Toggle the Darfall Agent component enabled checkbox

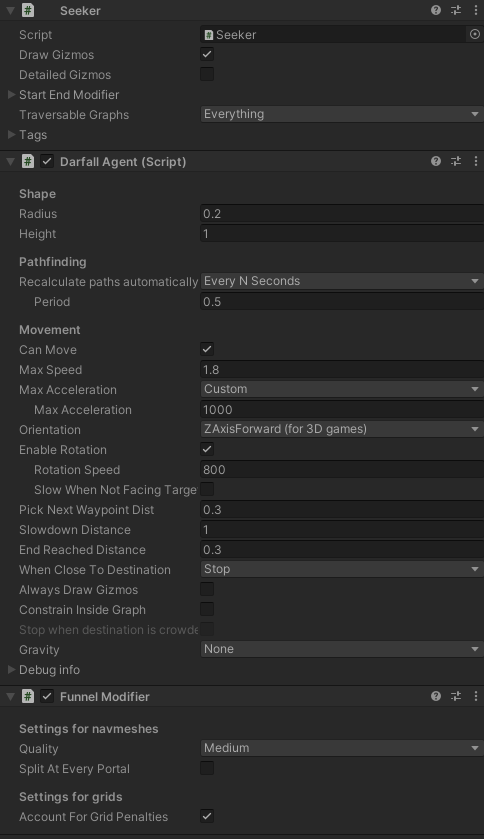[x=47, y=161]
